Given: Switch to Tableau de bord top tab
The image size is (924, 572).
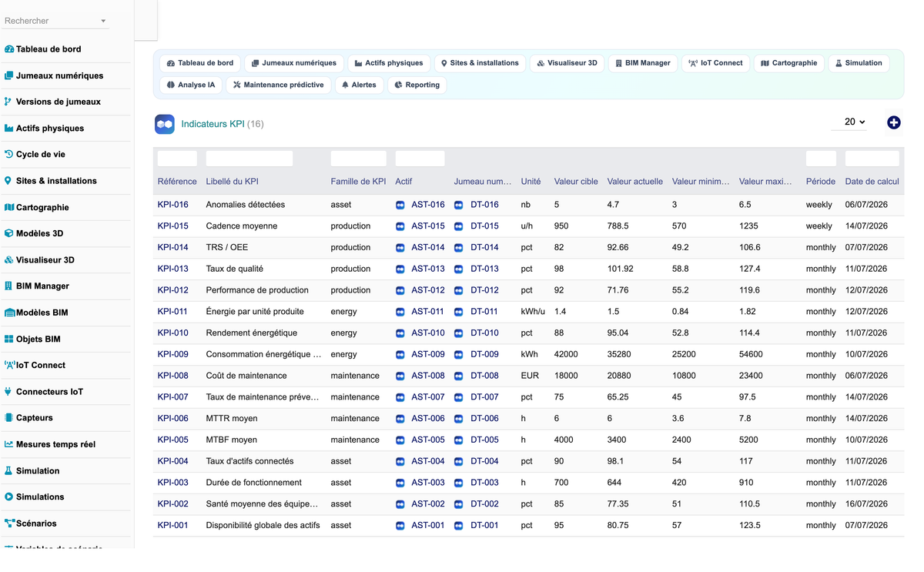Looking at the screenshot, I should (x=200, y=63).
